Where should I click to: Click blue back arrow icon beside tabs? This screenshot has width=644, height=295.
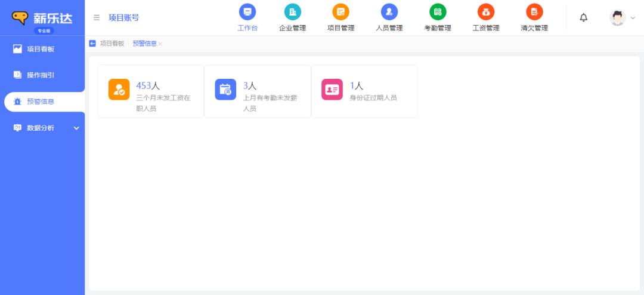92,44
